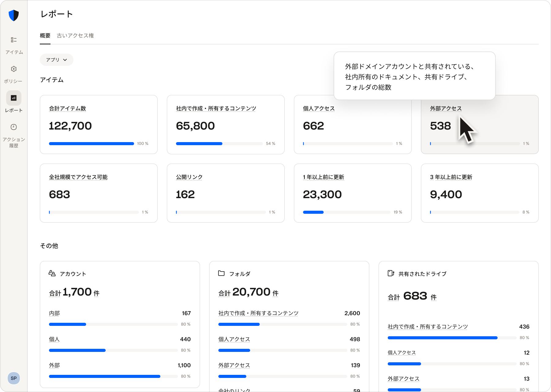Click the その他 section heading
551x392 pixels.
pyautogui.click(x=49, y=246)
